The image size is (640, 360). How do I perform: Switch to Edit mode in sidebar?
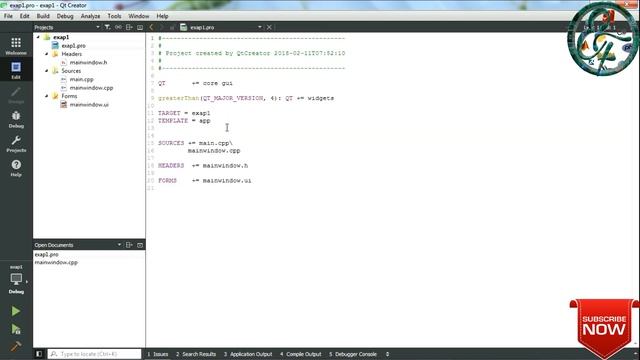click(16, 70)
